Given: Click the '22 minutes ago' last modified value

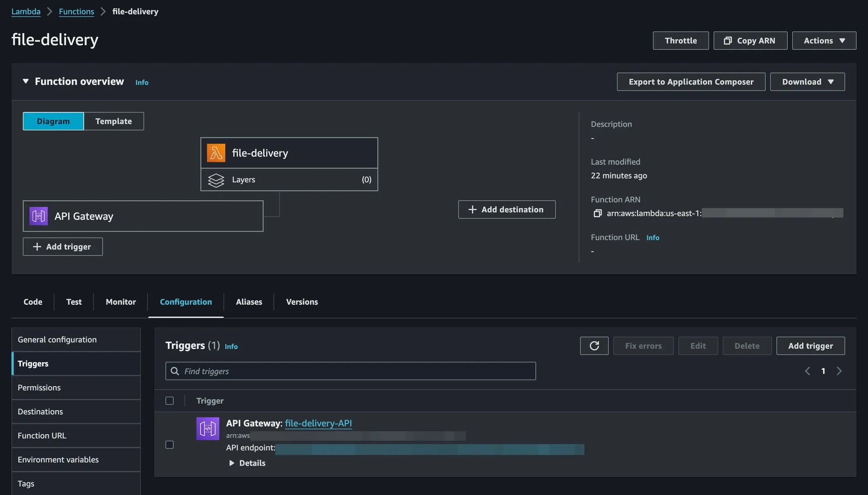Looking at the screenshot, I should [x=619, y=176].
